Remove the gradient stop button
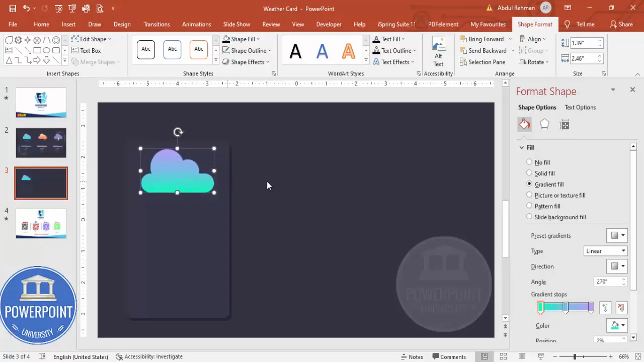The height and width of the screenshot is (362, 644). [x=621, y=308]
